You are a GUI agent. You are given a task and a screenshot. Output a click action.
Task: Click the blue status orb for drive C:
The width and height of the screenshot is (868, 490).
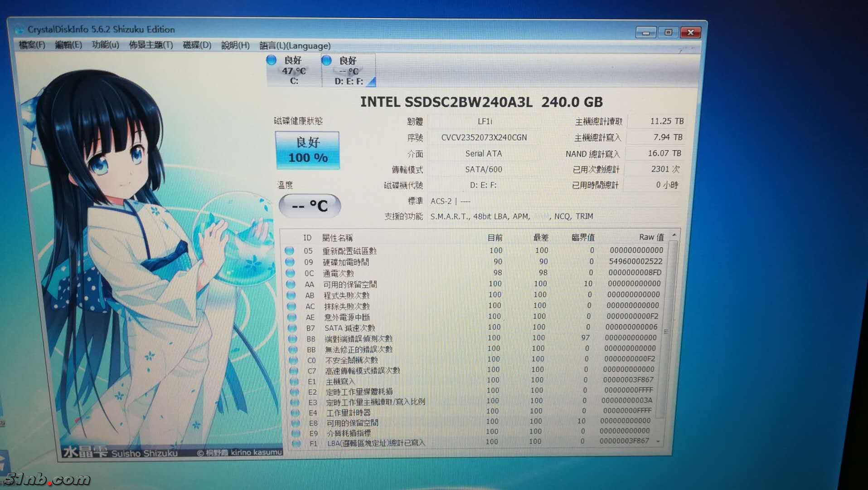pyautogui.click(x=272, y=60)
